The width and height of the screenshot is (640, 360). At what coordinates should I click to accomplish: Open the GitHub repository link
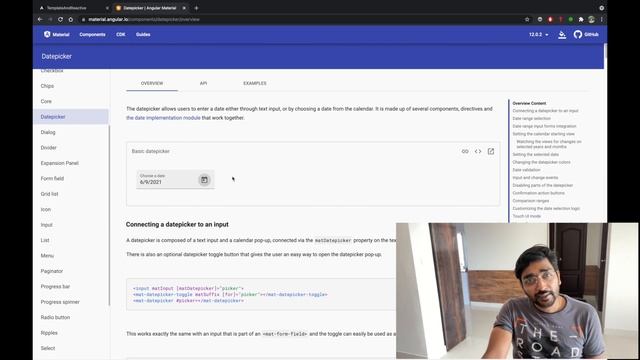click(586, 35)
